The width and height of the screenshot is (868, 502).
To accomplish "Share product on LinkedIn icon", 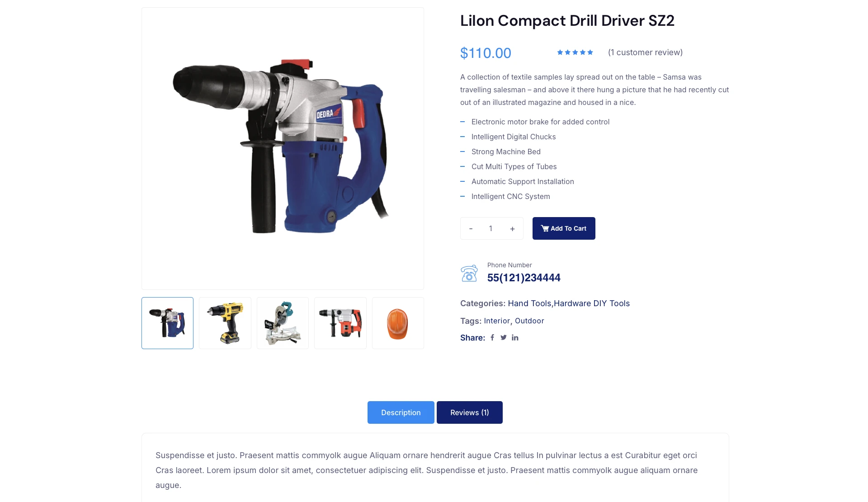I will tap(515, 337).
